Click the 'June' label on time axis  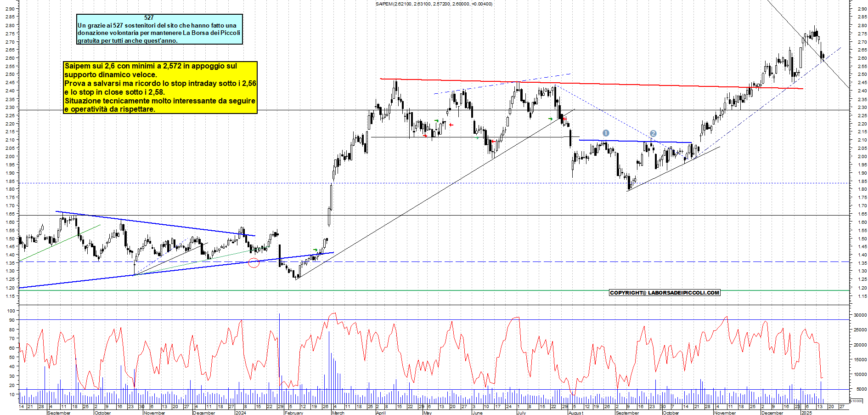(x=477, y=413)
